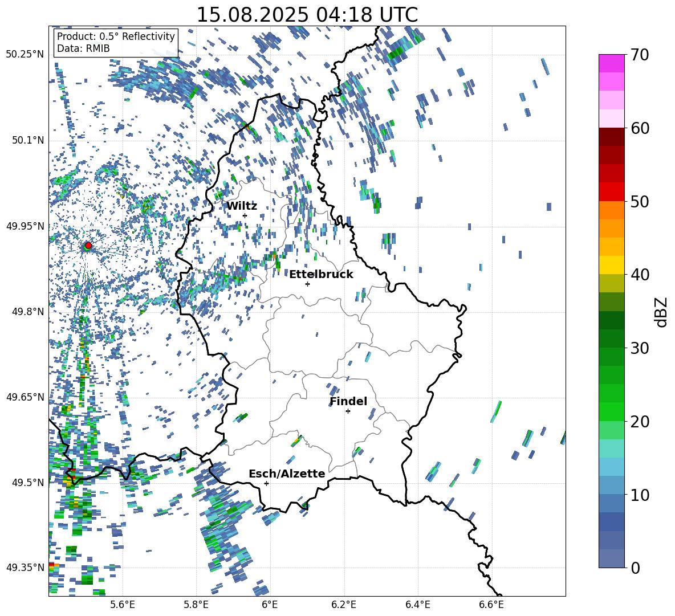Screen dimensions: 675x616
Task: Click the light blue colorbar segment near 15
Action: pos(612,467)
